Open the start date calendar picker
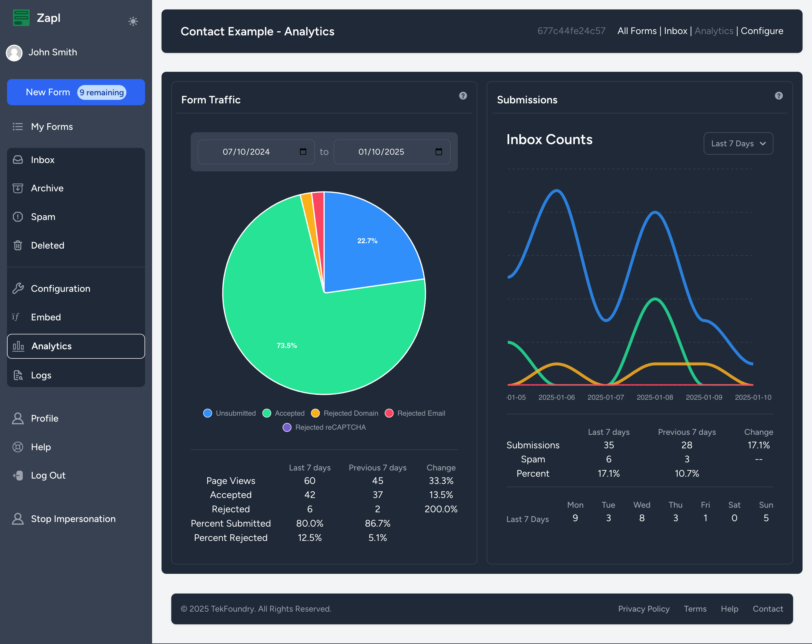Screen dimensions: 812x644 point(303,152)
